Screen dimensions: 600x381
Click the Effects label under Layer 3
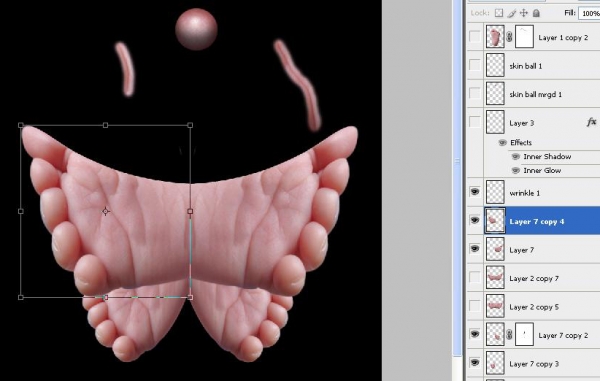coord(521,143)
